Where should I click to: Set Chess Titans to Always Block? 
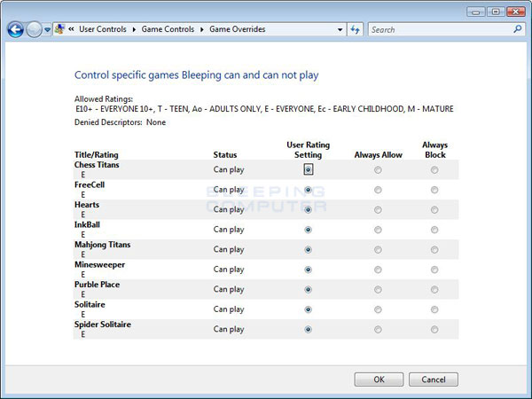click(434, 169)
